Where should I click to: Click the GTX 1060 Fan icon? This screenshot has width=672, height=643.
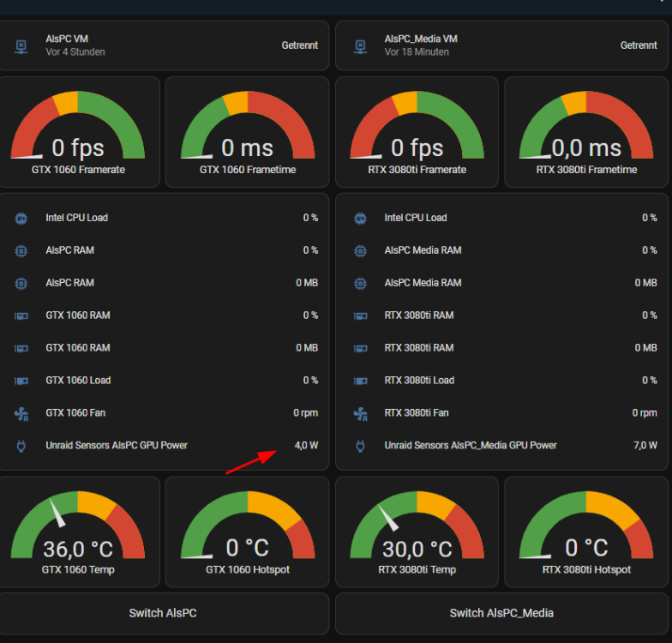pyautogui.click(x=21, y=413)
